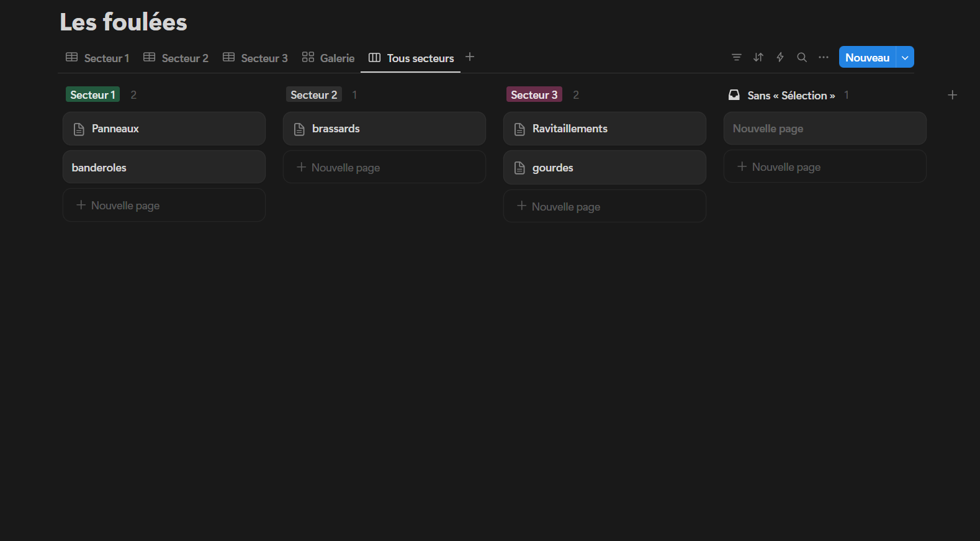
Task: Click the Les foulées database title
Action: pyautogui.click(x=124, y=22)
